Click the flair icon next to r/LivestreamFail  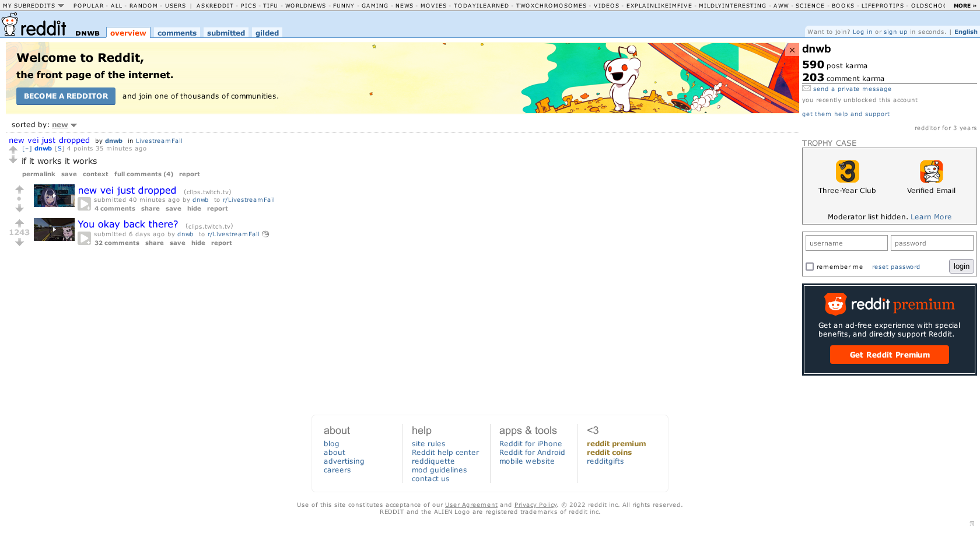click(x=265, y=234)
